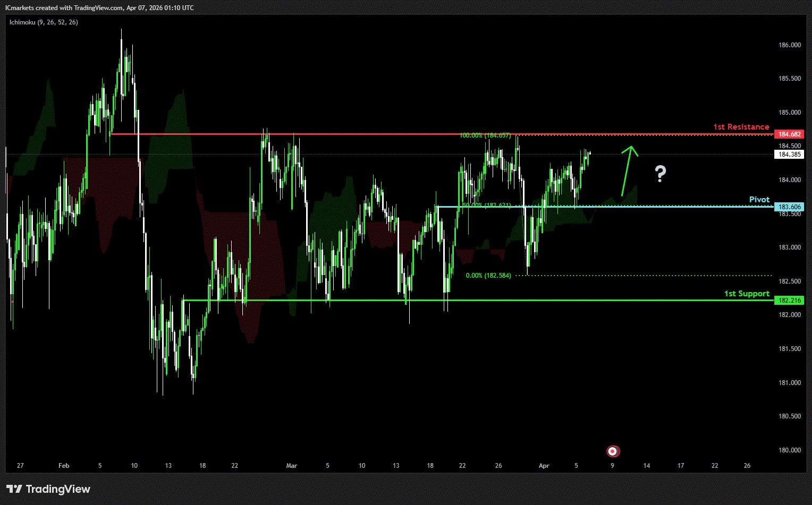Select the blue 183.606 pivot price tag
812x505 pixels.
click(x=789, y=207)
